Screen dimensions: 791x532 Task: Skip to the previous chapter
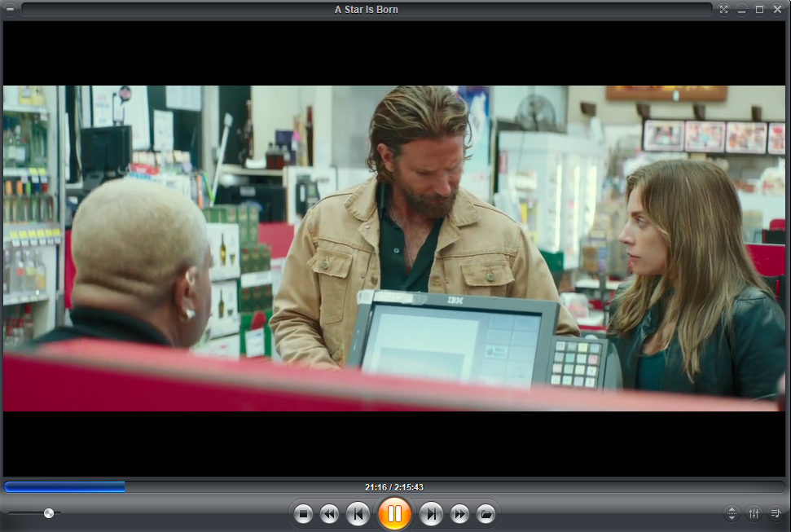pyautogui.click(x=358, y=514)
